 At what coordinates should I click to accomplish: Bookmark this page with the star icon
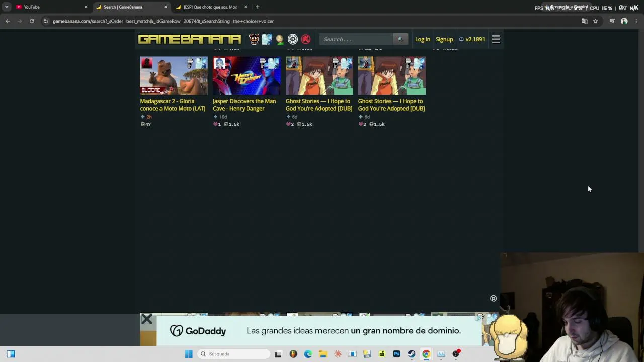tap(595, 21)
